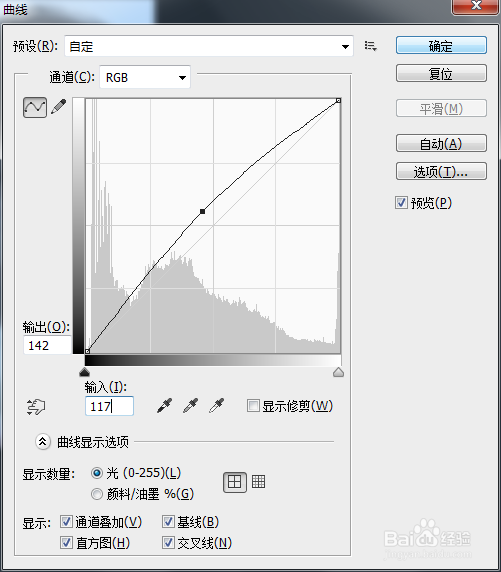Switch to the detailed fine grid
501x572 pixels.
258,482
